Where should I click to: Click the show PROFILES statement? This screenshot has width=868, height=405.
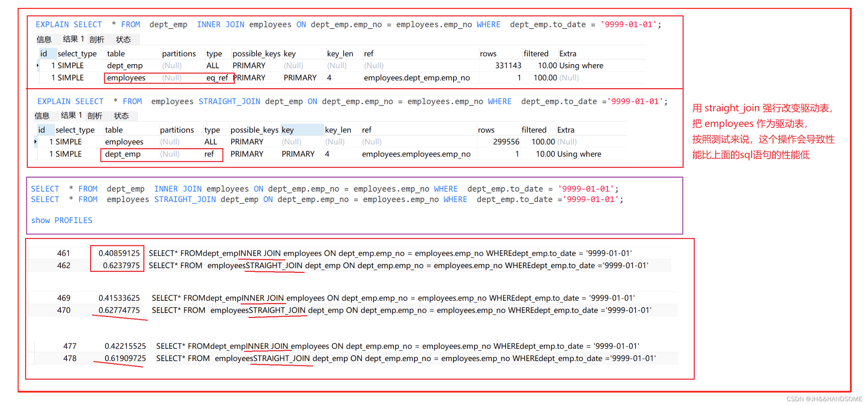[x=62, y=220]
